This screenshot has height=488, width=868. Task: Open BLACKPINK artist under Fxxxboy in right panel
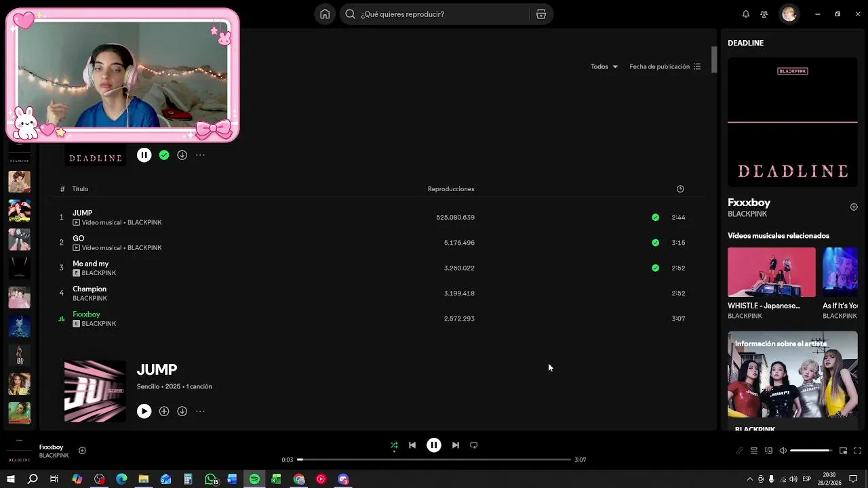tap(747, 214)
